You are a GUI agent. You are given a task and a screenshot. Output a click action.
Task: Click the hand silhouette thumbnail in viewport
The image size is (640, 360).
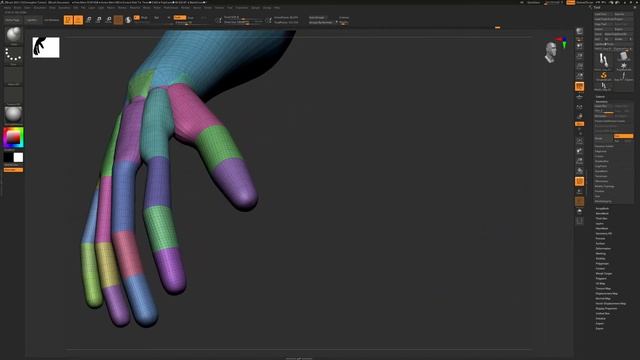[x=46, y=47]
